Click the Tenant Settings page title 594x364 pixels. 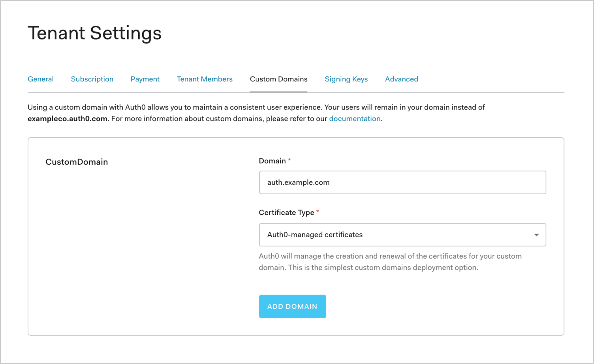94,33
